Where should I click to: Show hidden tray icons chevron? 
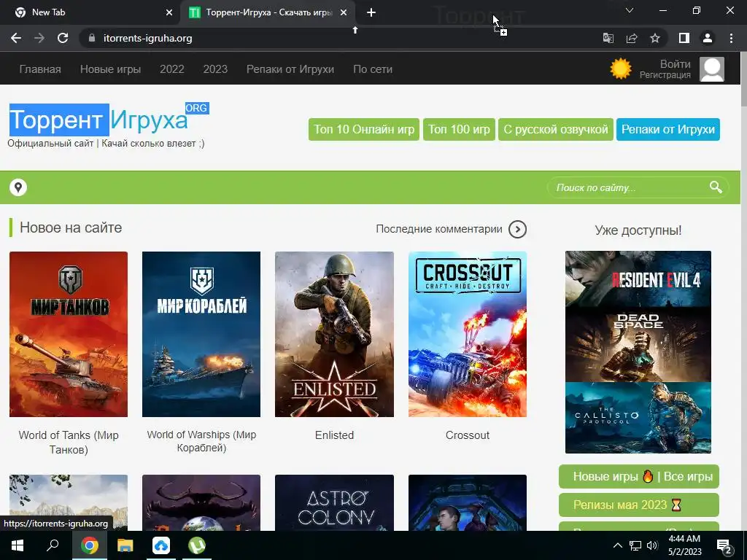coord(617,545)
